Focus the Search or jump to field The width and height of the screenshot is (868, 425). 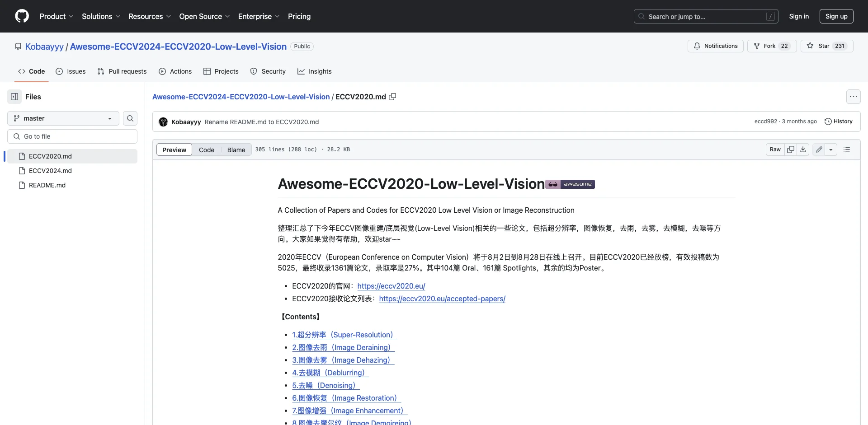706,16
